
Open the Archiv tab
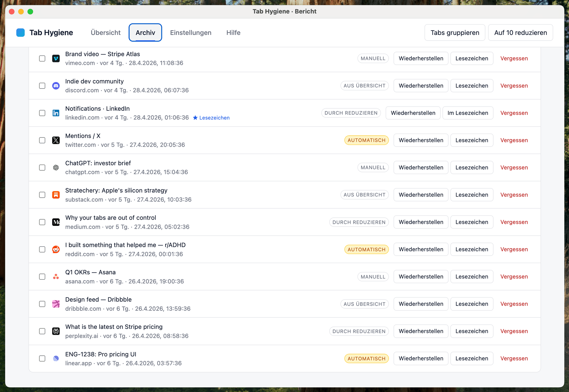[x=145, y=33]
